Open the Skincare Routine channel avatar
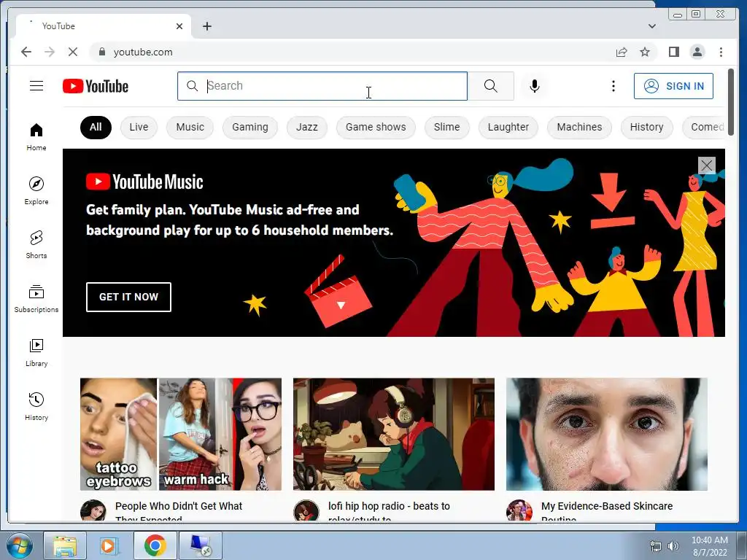 click(x=519, y=510)
